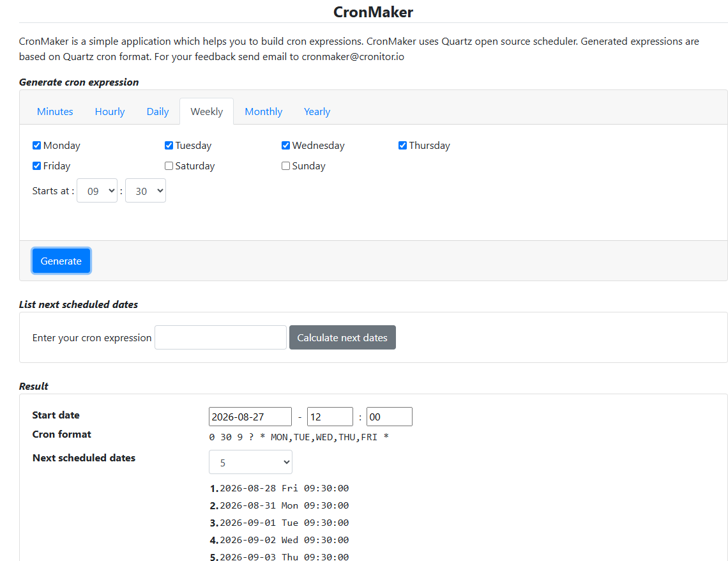
Task: Click the start minute field showing 00
Action: point(389,417)
